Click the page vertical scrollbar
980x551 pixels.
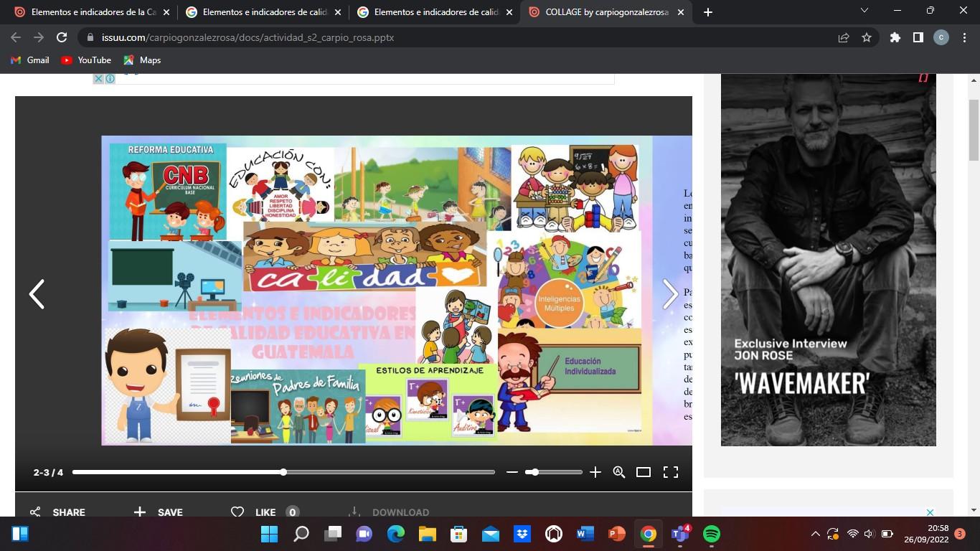(x=974, y=129)
